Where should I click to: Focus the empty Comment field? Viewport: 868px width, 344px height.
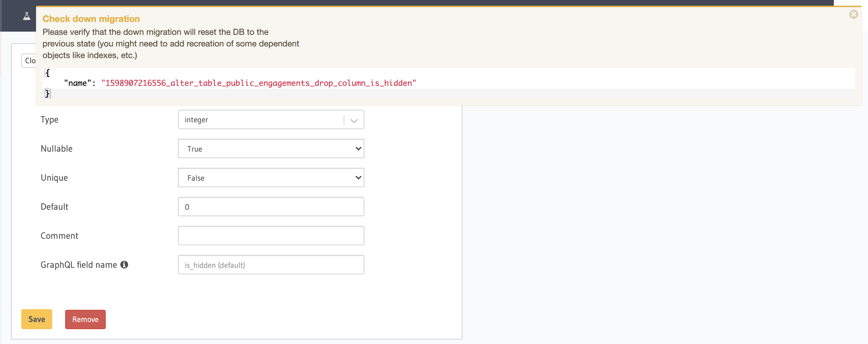[271, 235]
